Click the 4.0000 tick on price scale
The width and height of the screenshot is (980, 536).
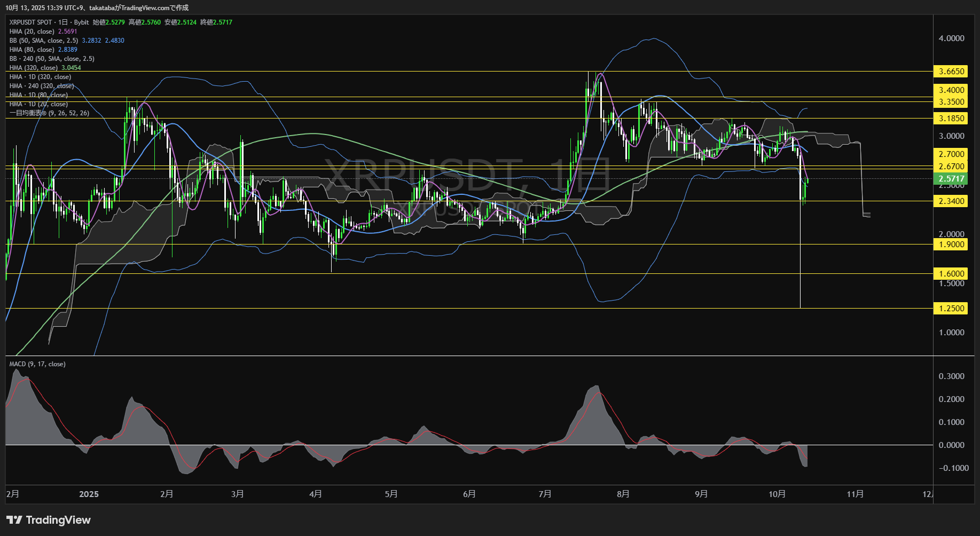(x=951, y=38)
